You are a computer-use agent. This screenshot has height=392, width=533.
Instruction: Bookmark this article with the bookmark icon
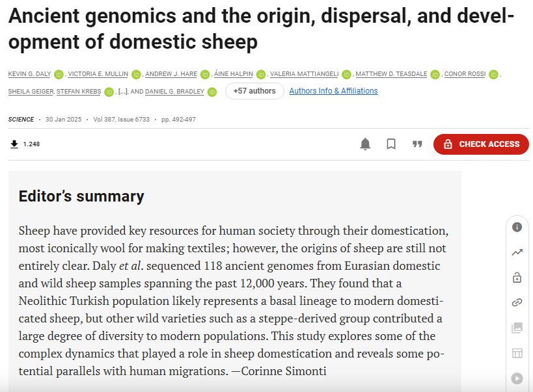391,144
